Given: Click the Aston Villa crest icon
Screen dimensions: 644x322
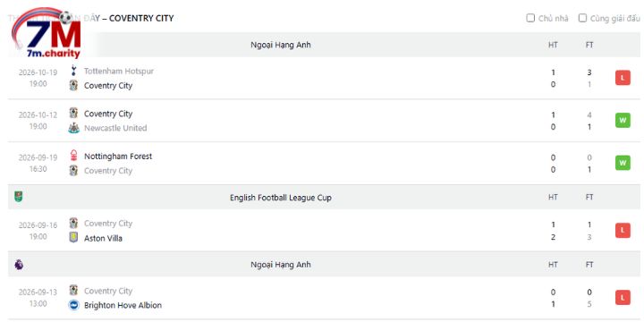Looking at the screenshot, I should (x=73, y=238).
